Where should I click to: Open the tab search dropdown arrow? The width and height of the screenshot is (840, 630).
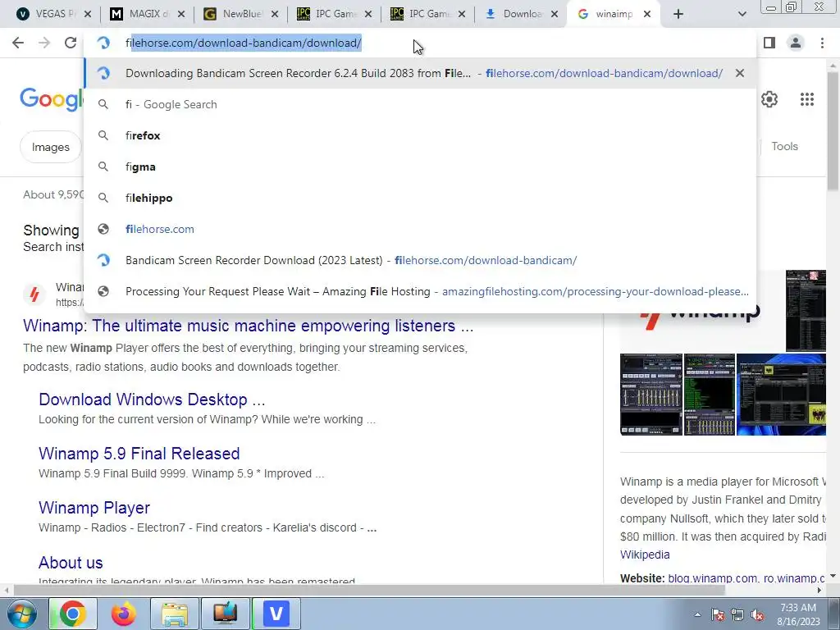pyautogui.click(x=742, y=14)
